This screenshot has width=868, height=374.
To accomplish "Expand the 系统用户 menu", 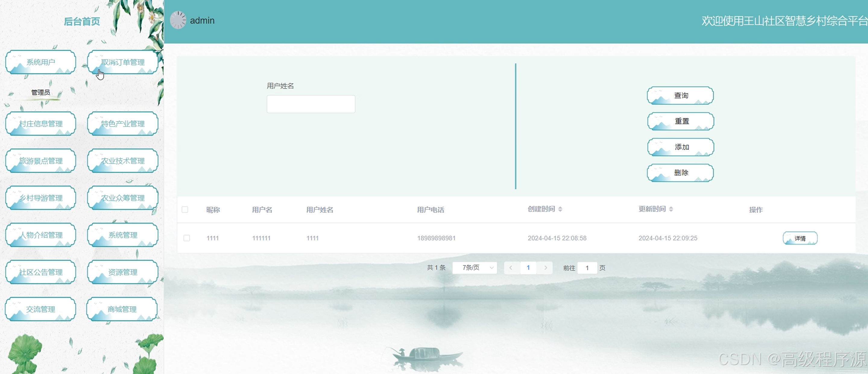I will (40, 62).
